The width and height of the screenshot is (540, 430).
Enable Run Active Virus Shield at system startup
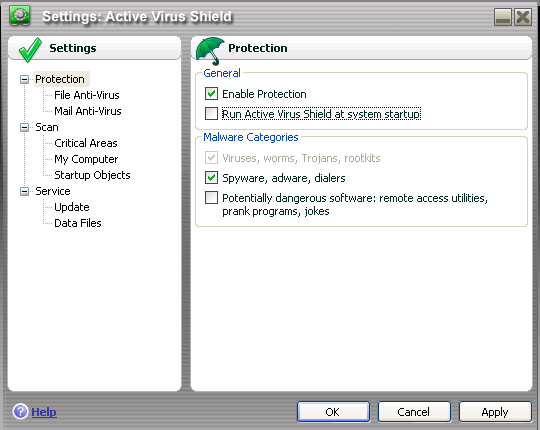click(x=211, y=114)
